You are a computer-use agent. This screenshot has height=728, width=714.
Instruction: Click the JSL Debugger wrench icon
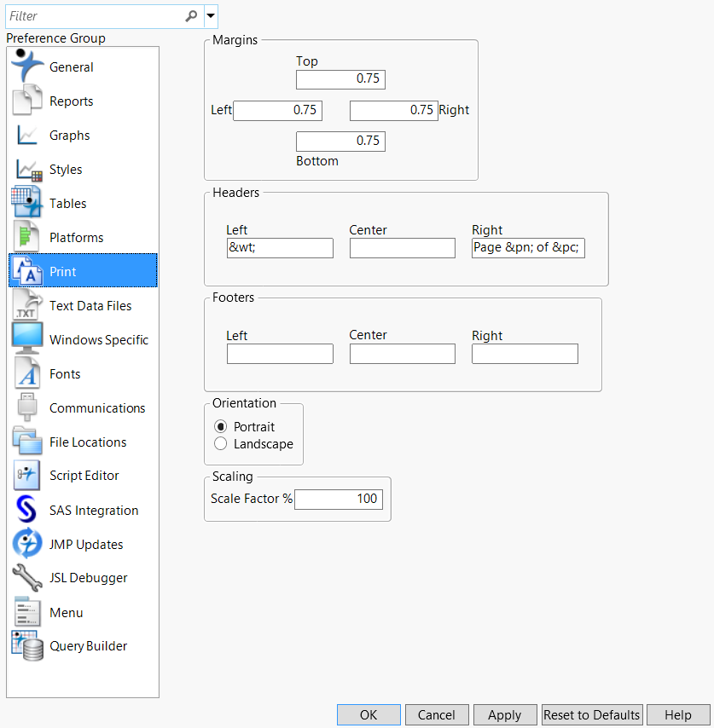tap(27, 578)
